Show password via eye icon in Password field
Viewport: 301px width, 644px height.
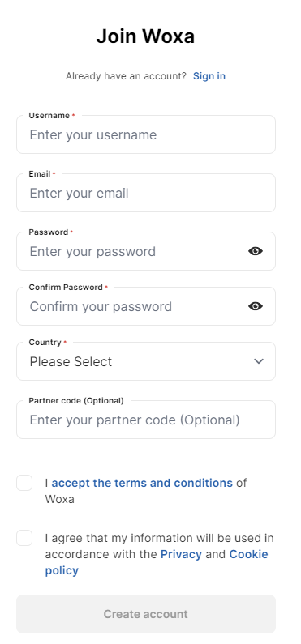click(x=256, y=251)
